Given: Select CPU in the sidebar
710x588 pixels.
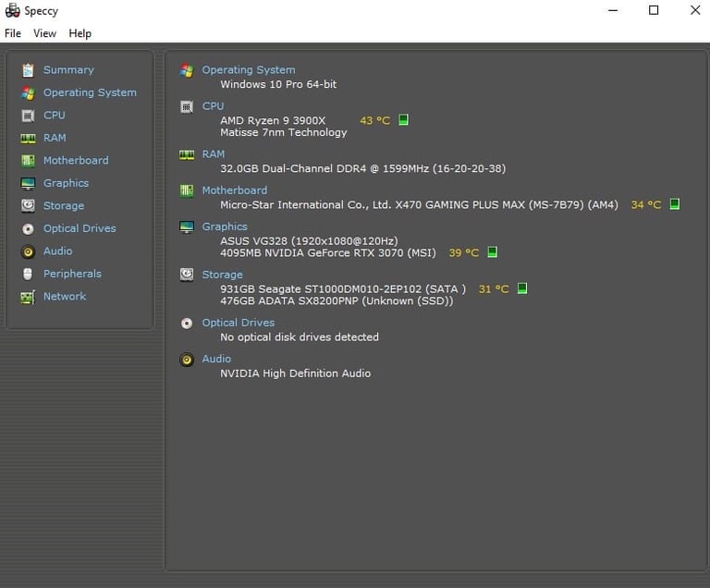Looking at the screenshot, I should click(x=55, y=115).
